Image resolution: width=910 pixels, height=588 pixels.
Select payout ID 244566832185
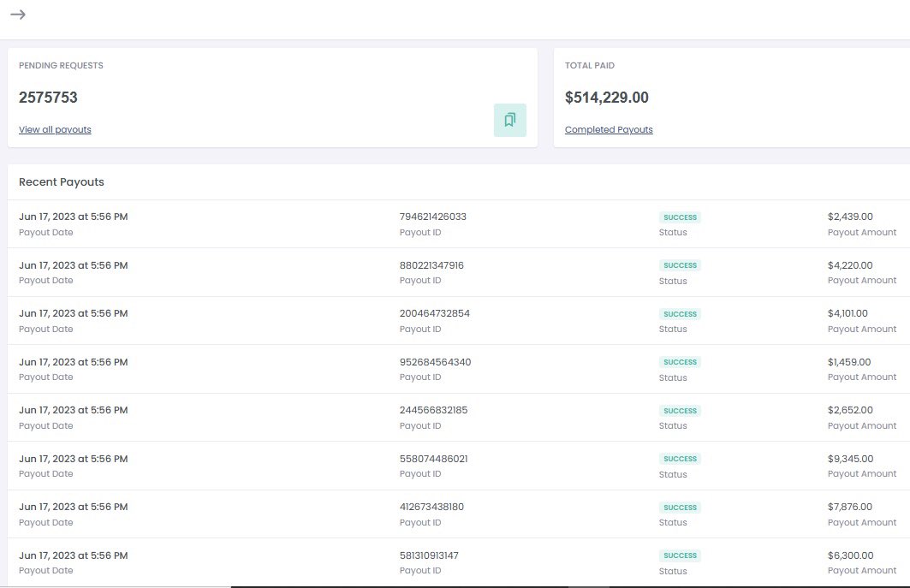(x=433, y=410)
